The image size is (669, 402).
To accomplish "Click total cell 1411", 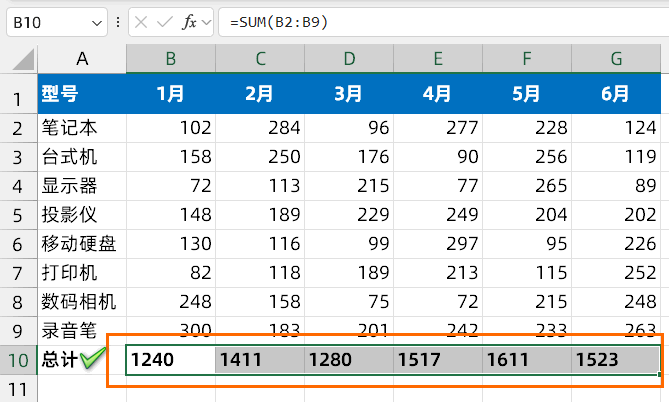I will point(260,360).
